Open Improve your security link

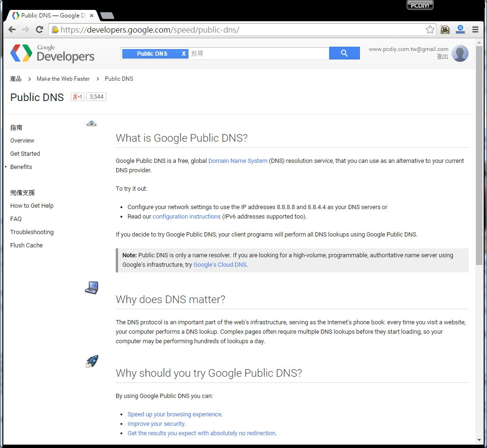pyautogui.click(x=156, y=424)
